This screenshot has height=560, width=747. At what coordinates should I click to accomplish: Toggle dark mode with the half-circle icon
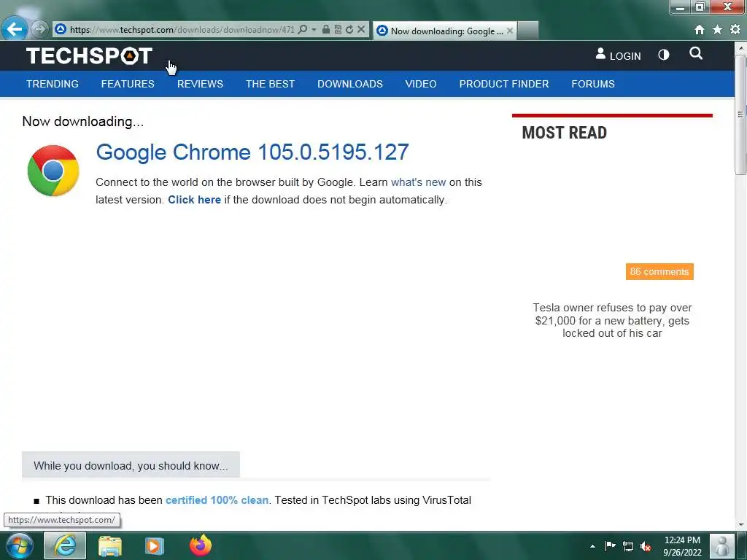(664, 55)
